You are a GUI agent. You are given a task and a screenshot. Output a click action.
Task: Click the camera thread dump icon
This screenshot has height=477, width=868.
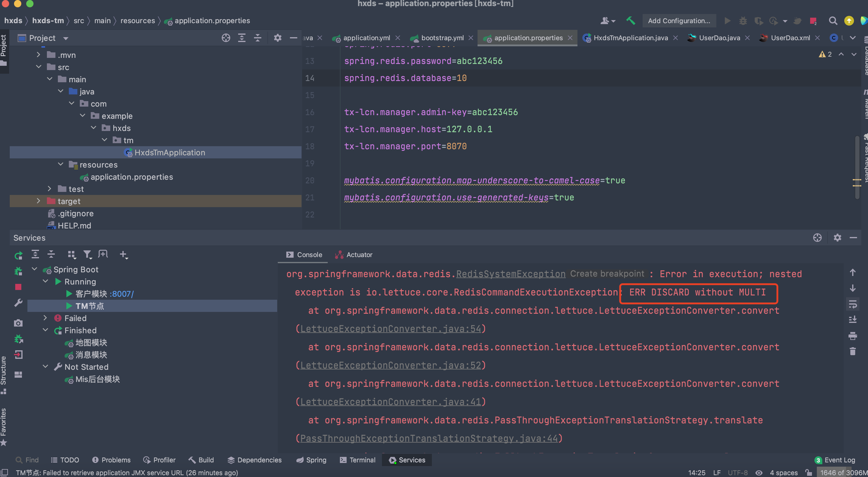18,323
